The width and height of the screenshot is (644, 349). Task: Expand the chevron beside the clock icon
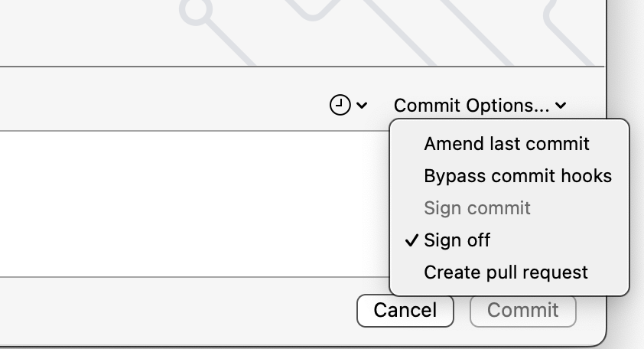(x=362, y=106)
